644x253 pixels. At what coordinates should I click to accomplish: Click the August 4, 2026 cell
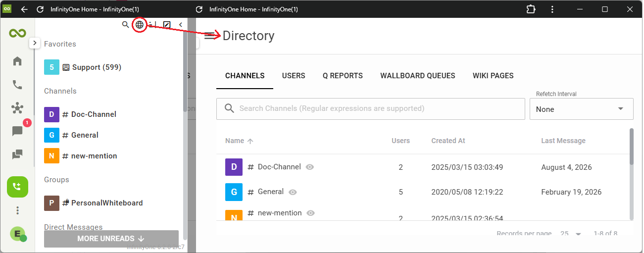pos(567,167)
